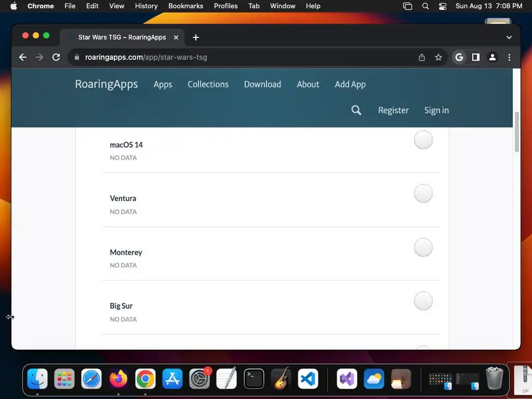Switch to Chrome in the Dock
This screenshot has width=532, height=399.
(145, 379)
